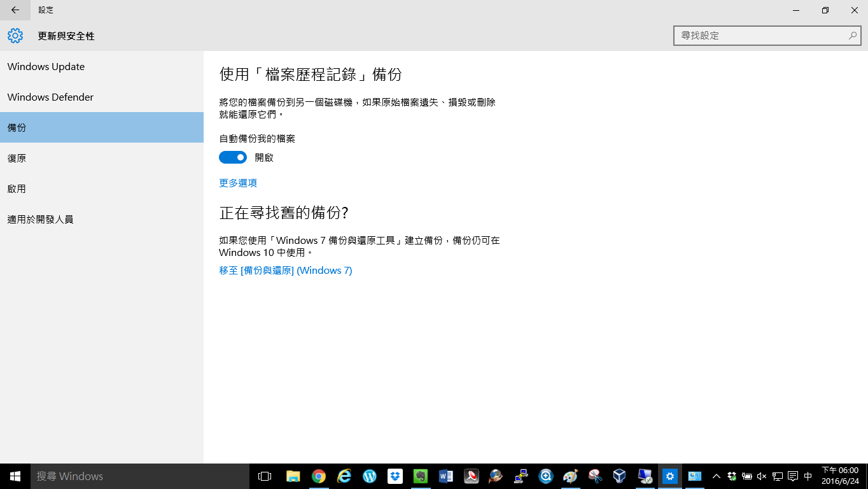Click the 搜尋 Windows taskbar search box

[x=140, y=476]
